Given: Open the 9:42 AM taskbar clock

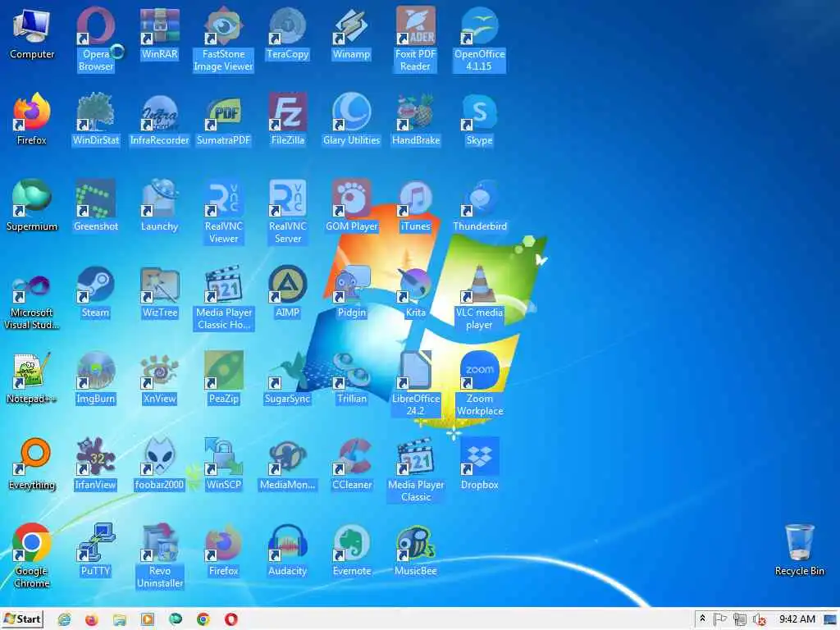Looking at the screenshot, I should (797, 619).
